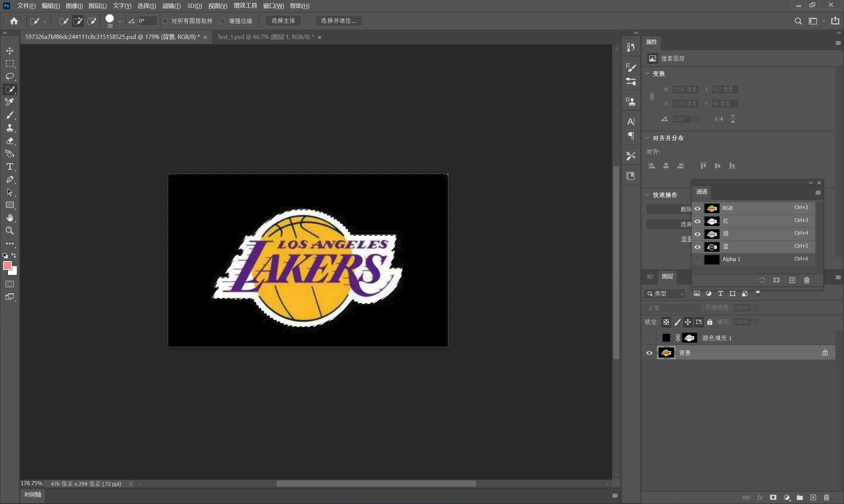Image resolution: width=844 pixels, height=504 pixels.
Task: Select the Zoom tool
Action: (10, 231)
